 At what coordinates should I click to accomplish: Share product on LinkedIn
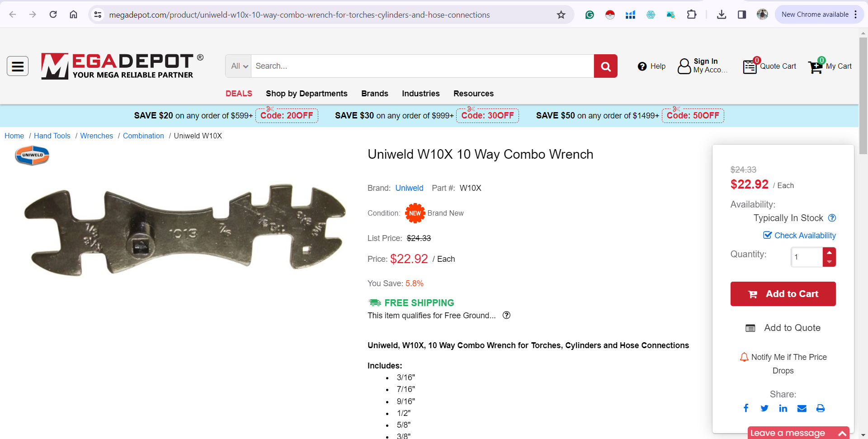coord(783,408)
